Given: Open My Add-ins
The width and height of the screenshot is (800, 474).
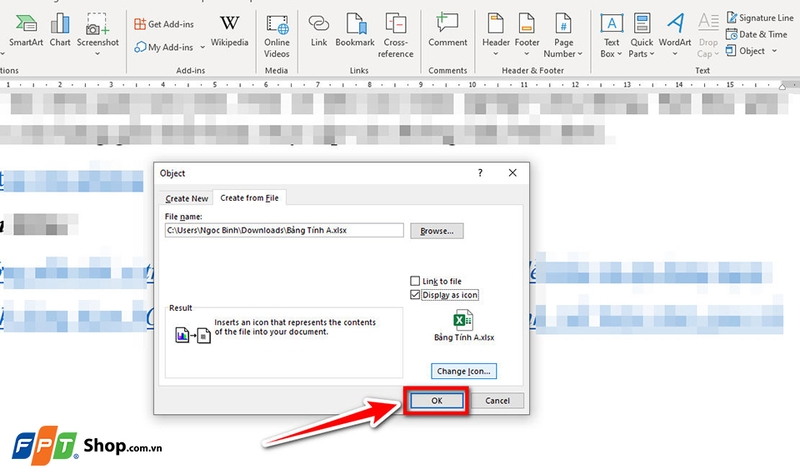Looking at the screenshot, I should [x=164, y=47].
